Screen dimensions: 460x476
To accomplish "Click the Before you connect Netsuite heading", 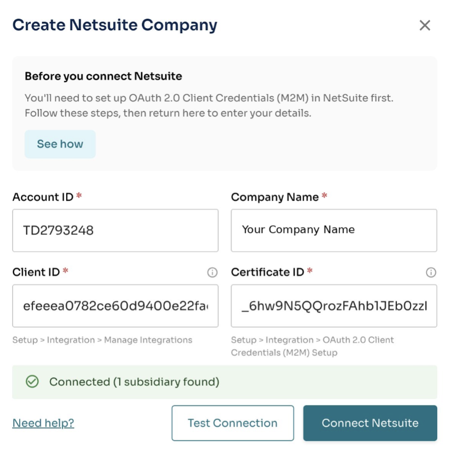I will tap(103, 77).
